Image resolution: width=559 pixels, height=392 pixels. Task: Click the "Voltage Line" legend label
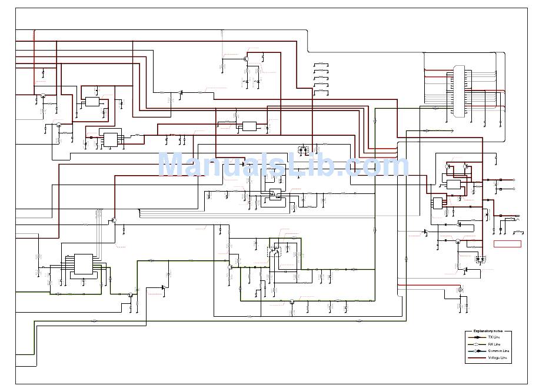tap(498, 358)
